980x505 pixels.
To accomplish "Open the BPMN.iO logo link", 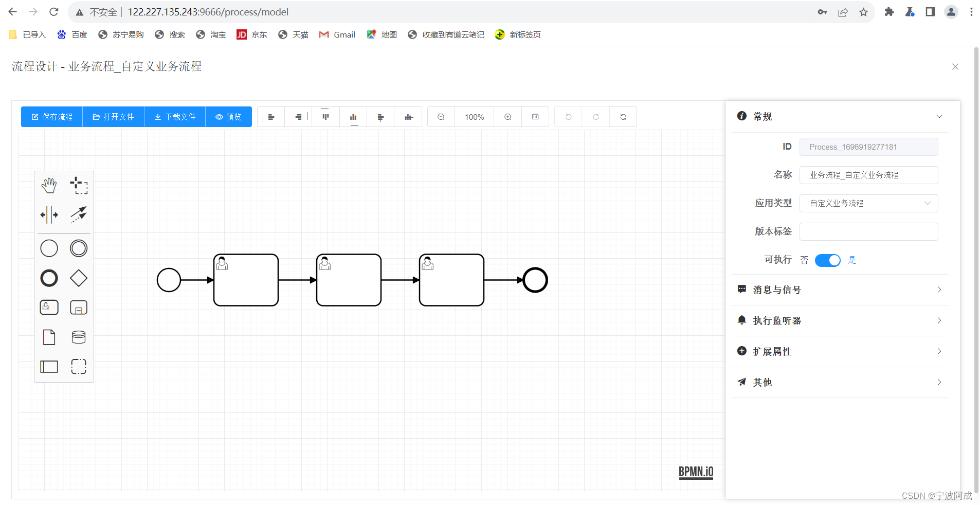I will point(696,472).
